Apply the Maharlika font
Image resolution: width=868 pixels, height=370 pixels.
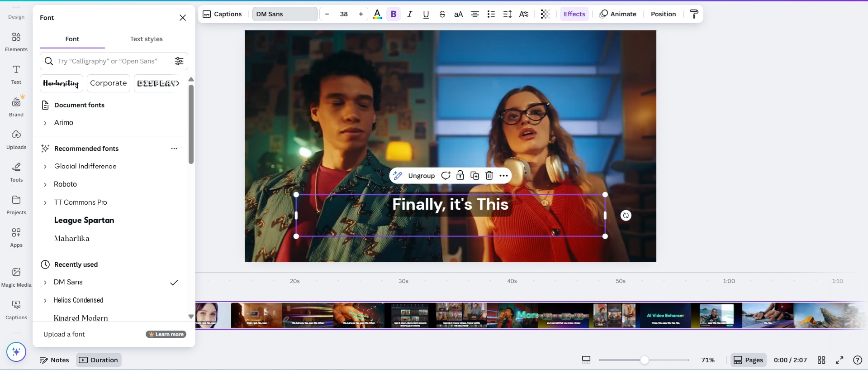point(71,238)
